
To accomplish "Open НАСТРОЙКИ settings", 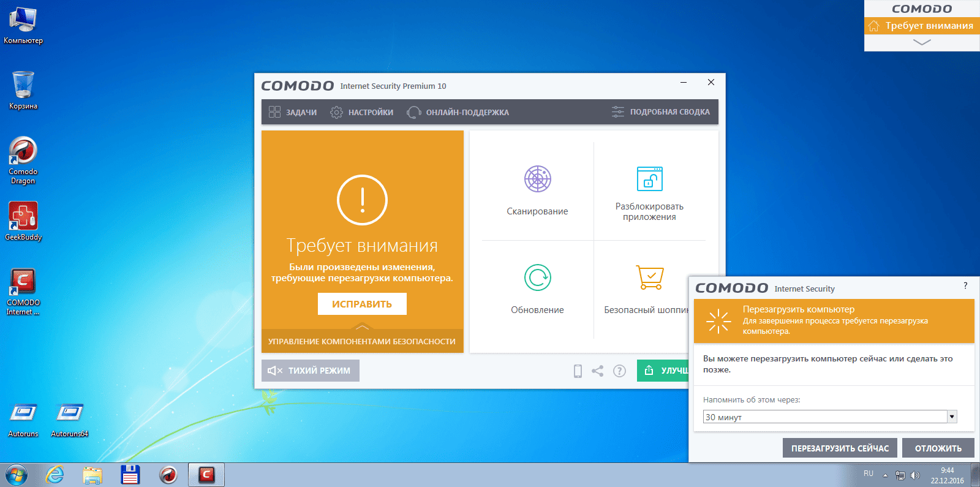I will (362, 112).
